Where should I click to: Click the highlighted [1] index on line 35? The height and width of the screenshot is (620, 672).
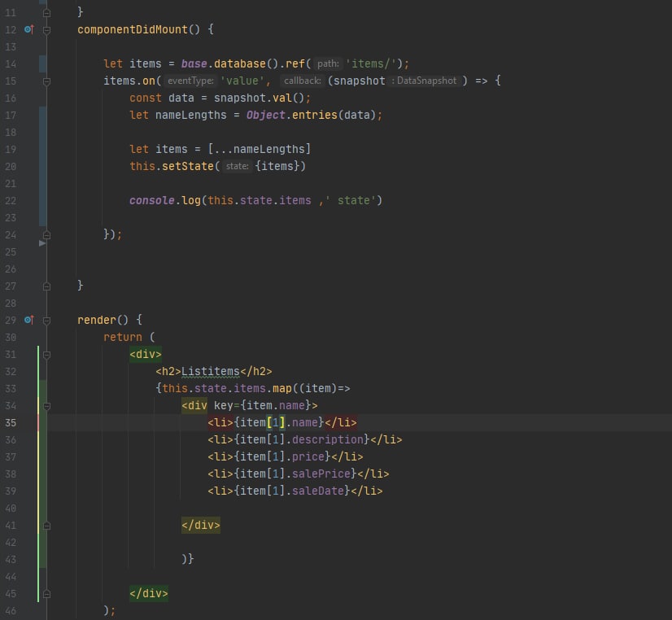click(276, 422)
